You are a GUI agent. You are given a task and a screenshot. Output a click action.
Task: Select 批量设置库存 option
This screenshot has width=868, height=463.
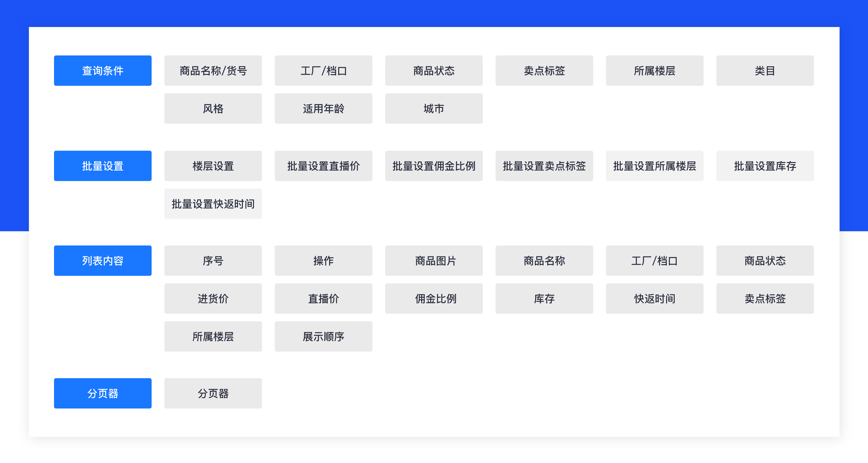pos(765,166)
